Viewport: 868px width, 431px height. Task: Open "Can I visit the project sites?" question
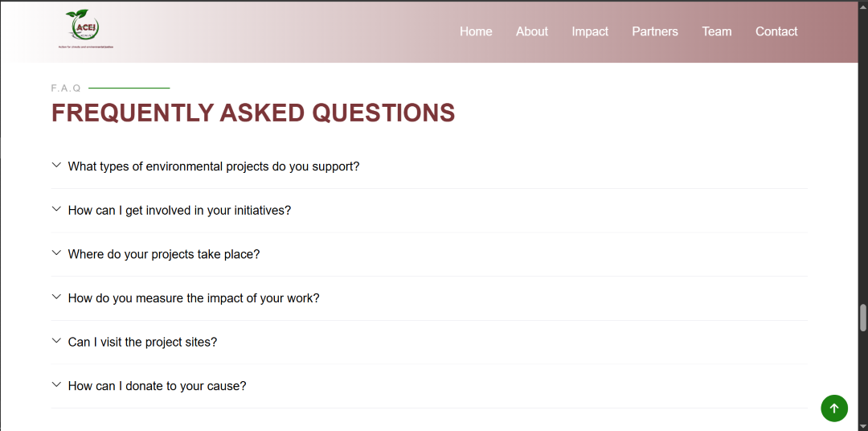coord(142,342)
